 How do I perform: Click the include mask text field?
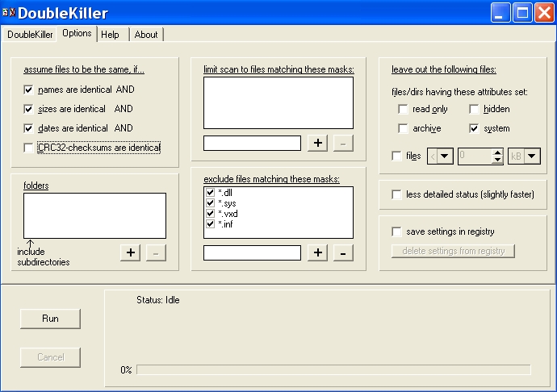(x=252, y=143)
